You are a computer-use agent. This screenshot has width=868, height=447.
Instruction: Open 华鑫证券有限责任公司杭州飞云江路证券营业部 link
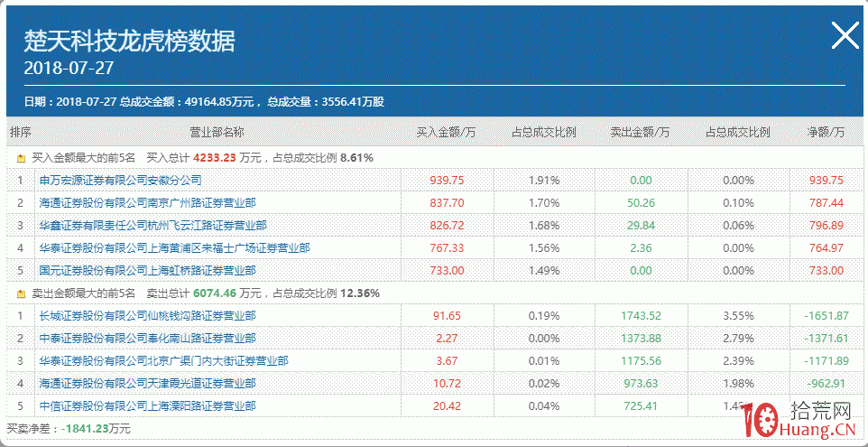[x=153, y=226]
